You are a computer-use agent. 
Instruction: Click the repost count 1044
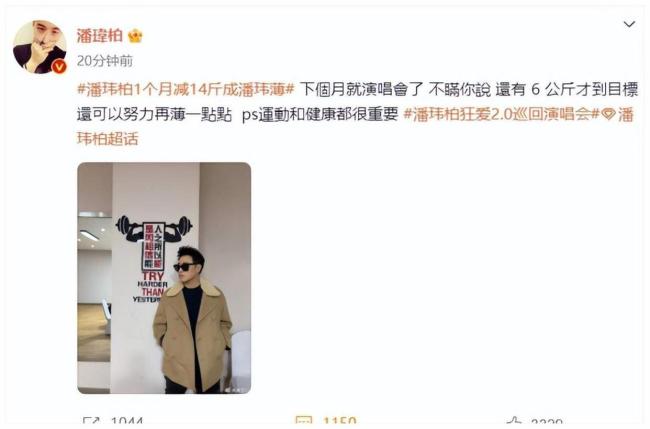click(x=127, y=422)
